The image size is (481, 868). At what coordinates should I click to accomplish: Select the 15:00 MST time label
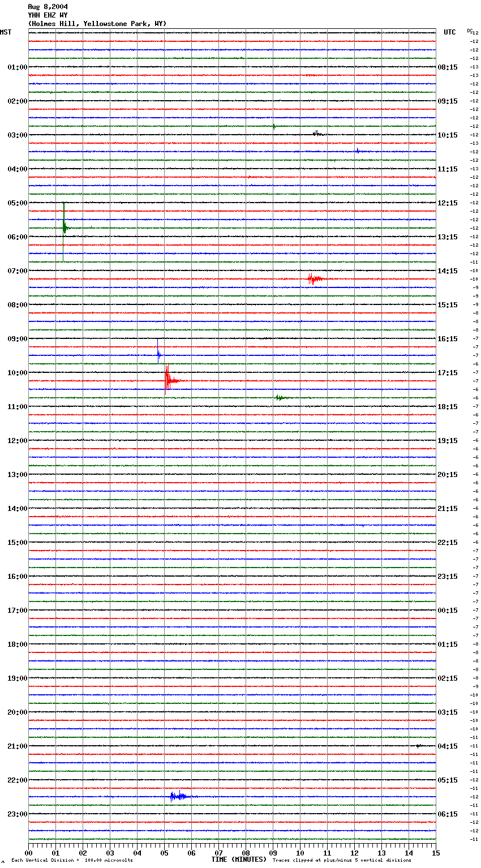pyautogui.click(x=18, y=543)
